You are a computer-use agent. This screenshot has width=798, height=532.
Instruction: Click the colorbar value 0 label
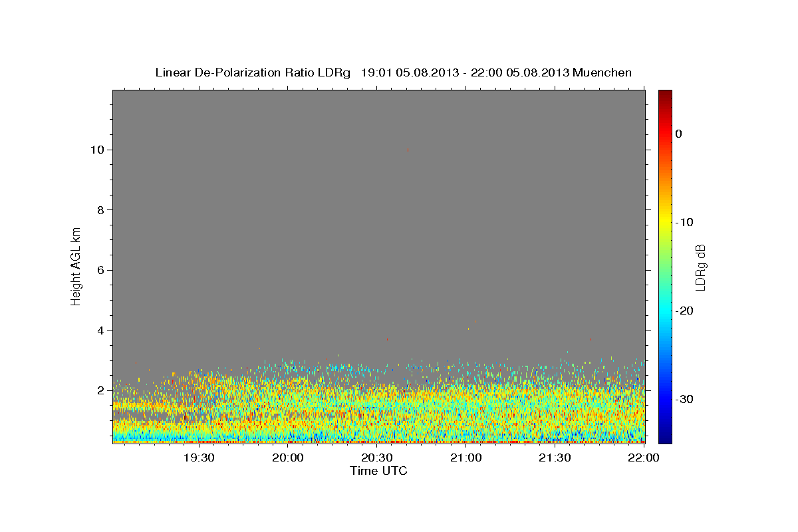click(679, 134)
